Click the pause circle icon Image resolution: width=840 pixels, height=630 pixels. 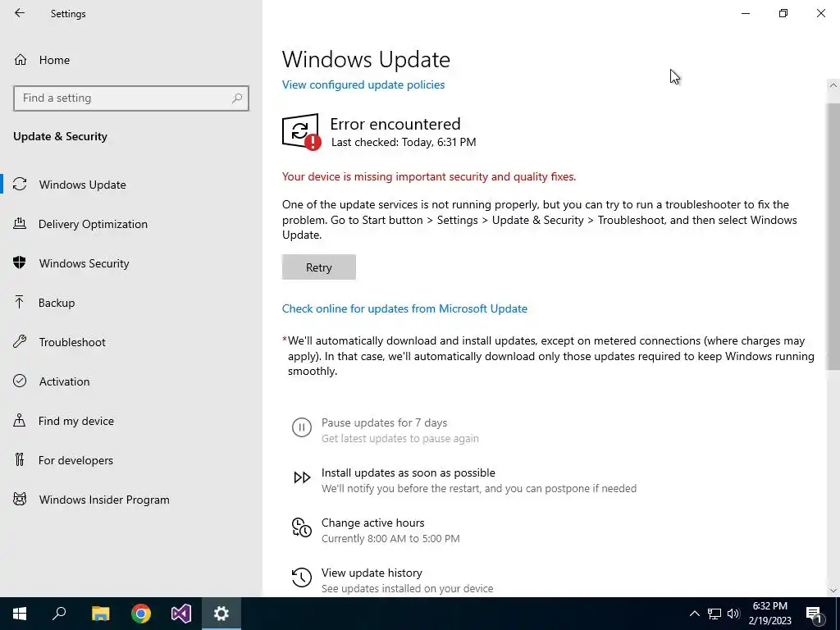pyautogui.click(x=302, y=427)
